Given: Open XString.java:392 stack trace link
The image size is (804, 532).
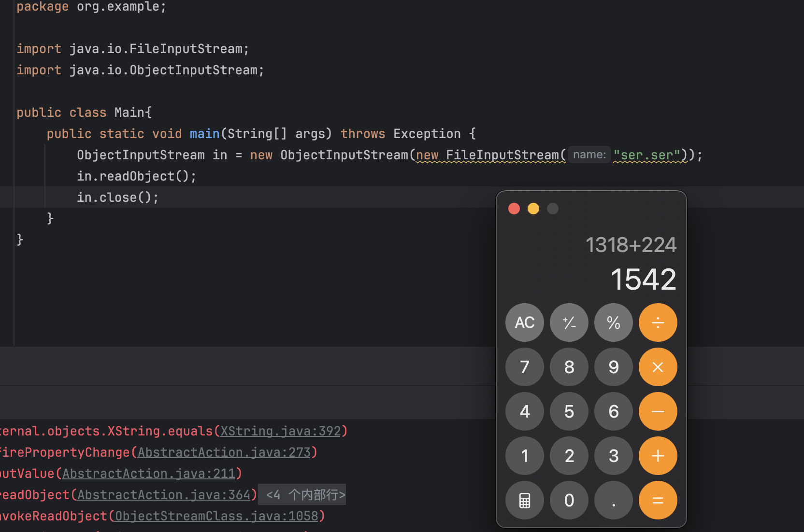Looking at the screenshot, I should coord(280,431).
